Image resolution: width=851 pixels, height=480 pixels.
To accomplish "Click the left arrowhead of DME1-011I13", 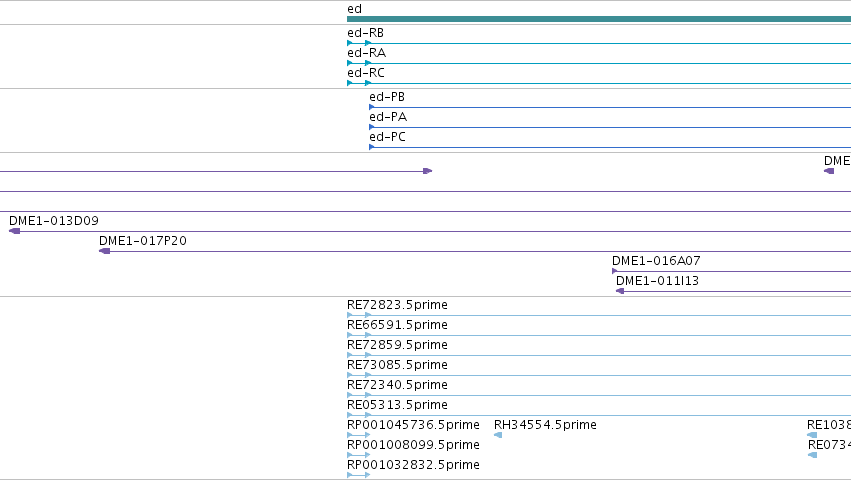I will coord(620,291).
